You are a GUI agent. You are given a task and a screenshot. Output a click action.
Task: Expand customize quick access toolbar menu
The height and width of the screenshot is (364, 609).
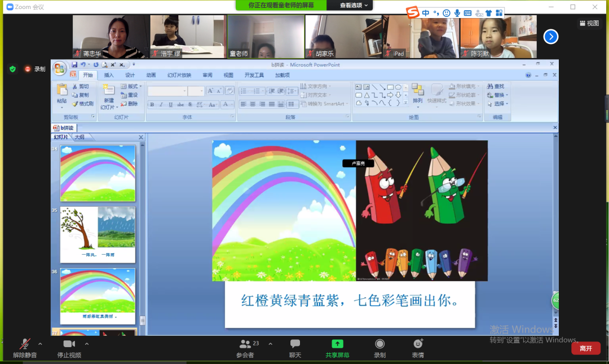134,65
